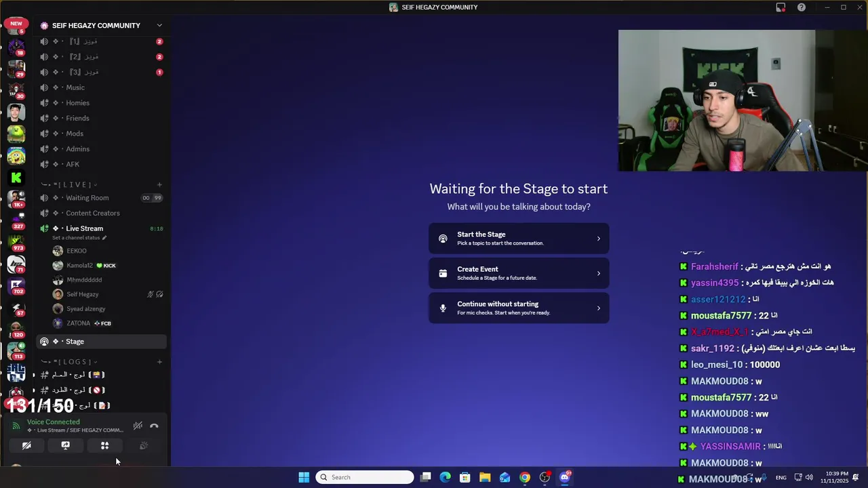Open the server icon with 973 badge
This screenshot has height=488, width=868.
(16, 242)
